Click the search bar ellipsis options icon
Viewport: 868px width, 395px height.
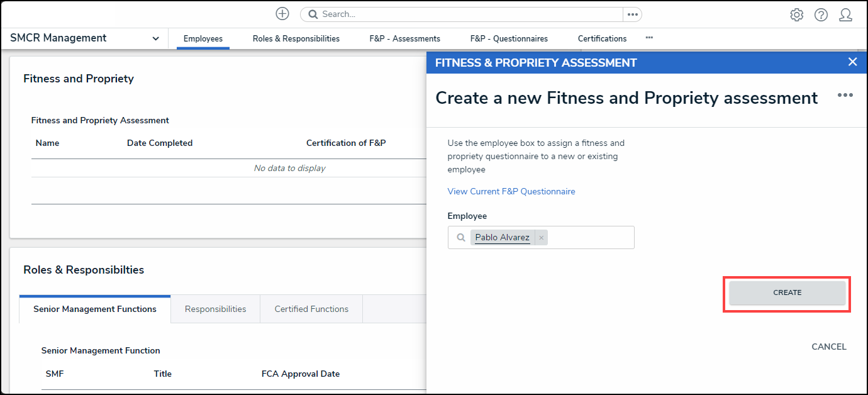(632, 14)
